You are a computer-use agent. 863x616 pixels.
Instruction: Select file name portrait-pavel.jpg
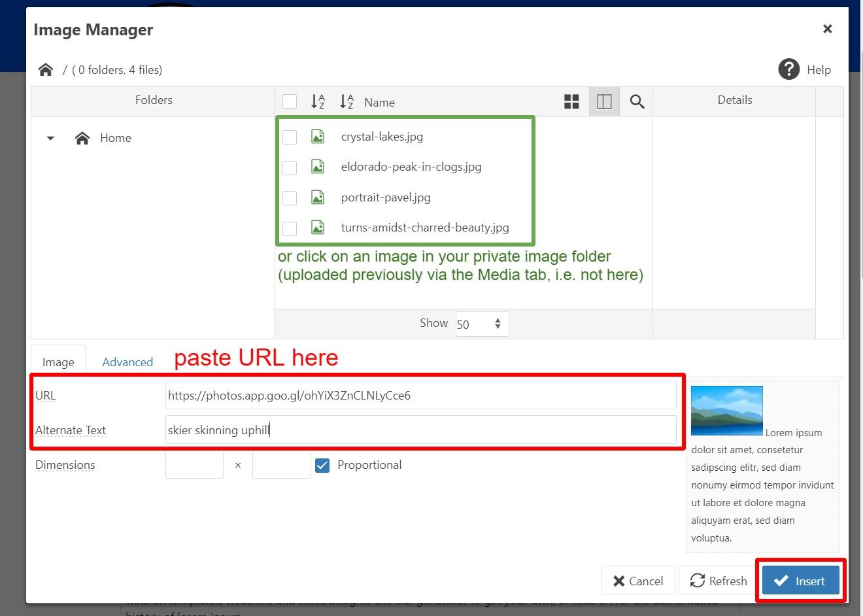pyautogui.click(x=386, y=197)
